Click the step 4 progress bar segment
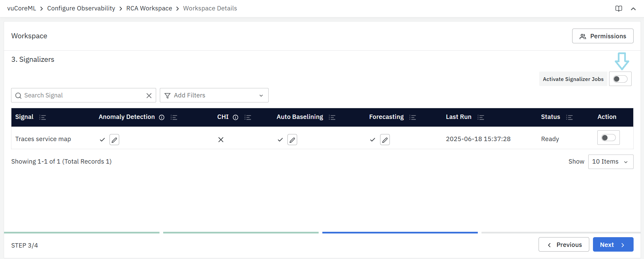Viewport: 644px width, 259px height. (x=561, y=232)
